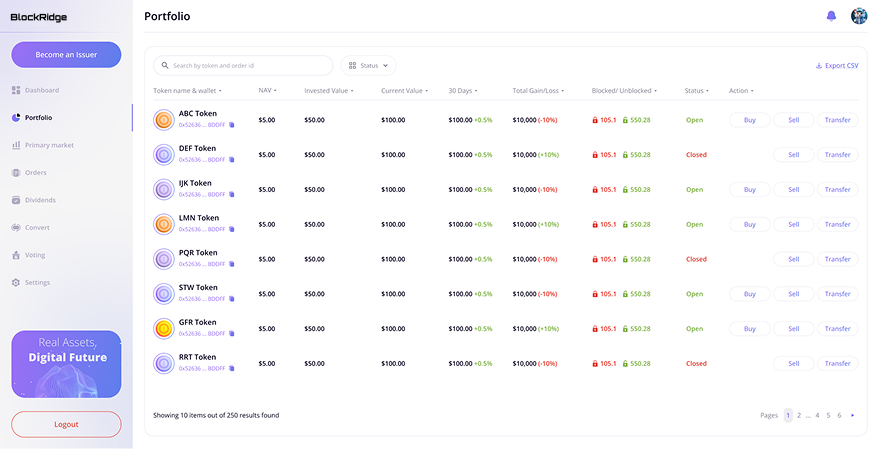Click the GFR Token coin icon
This screenshot has height=449, width=879.
point(163,329)
